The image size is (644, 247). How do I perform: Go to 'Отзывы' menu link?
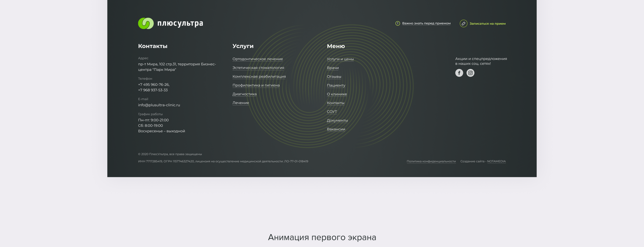point(334,76)
